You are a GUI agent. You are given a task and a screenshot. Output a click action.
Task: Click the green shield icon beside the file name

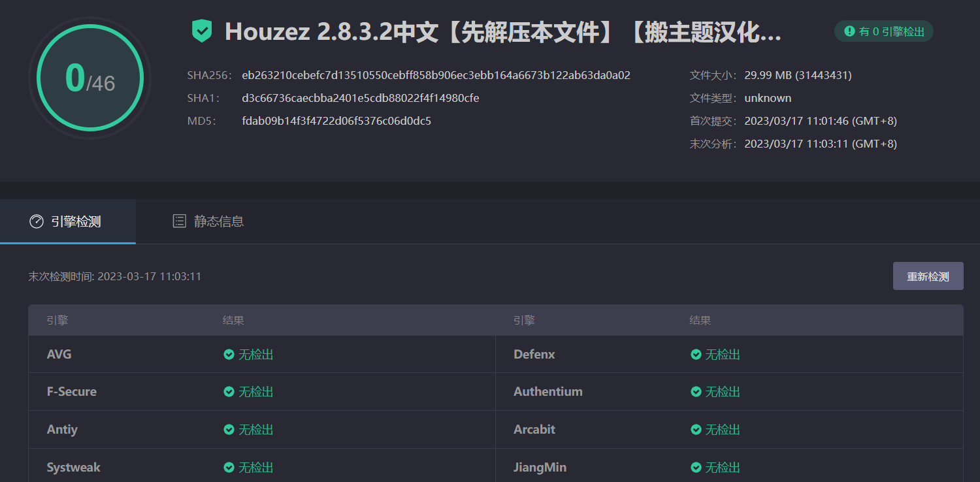pos(202,31)
